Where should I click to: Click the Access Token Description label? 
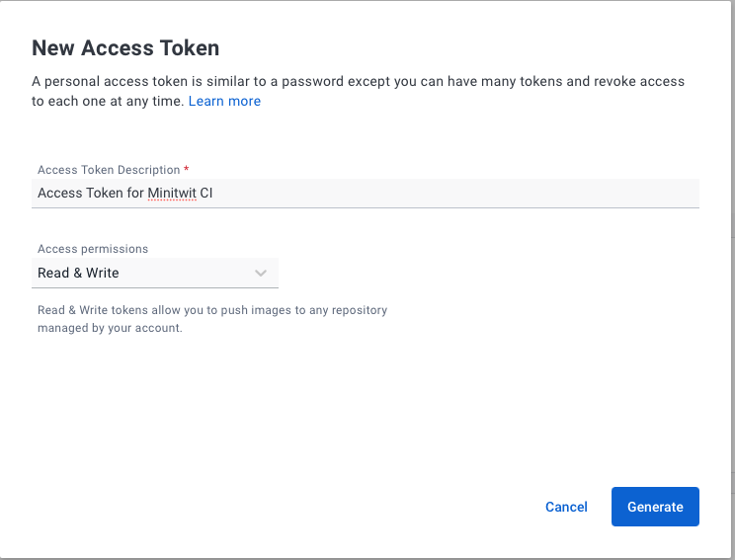click(109, 170)
